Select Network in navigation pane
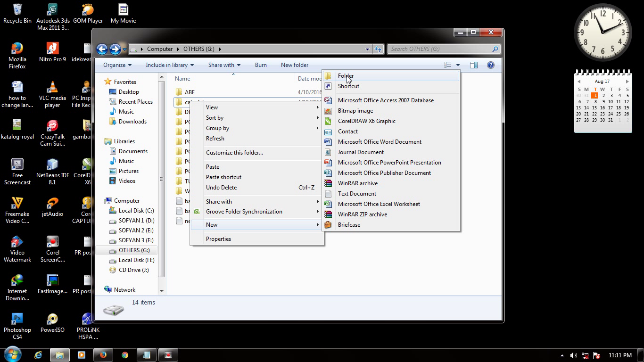Viewport: 644px width, 362px height. pyautogui.click(x=120, y=290)
